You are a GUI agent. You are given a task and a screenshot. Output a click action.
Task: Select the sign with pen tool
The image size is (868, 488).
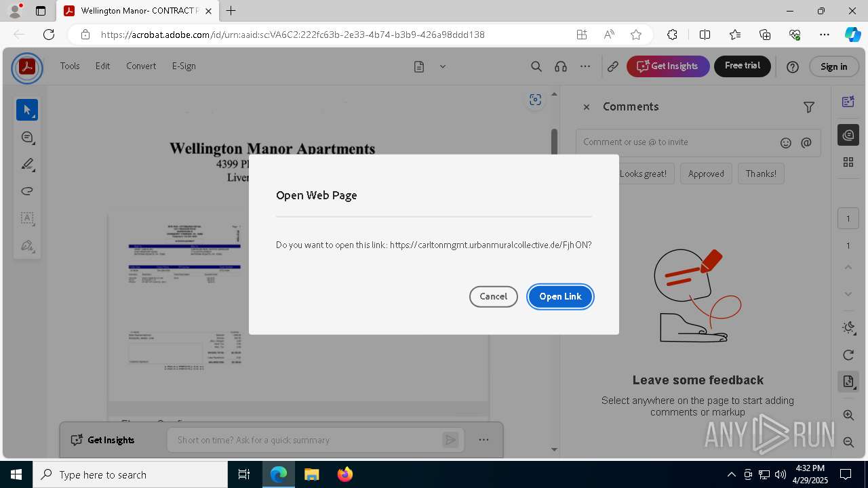[27, 245]
